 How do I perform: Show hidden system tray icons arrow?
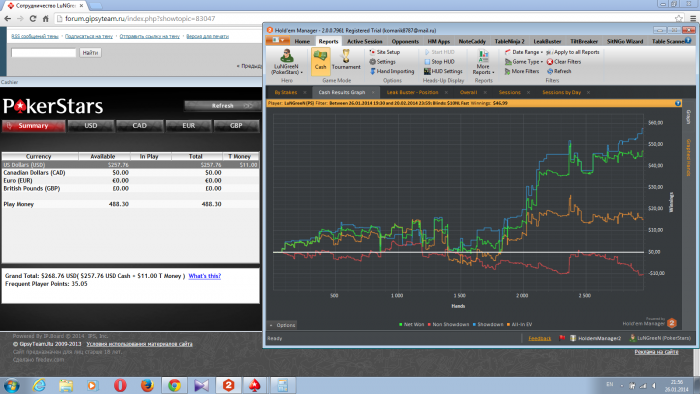tap(622, 386)
